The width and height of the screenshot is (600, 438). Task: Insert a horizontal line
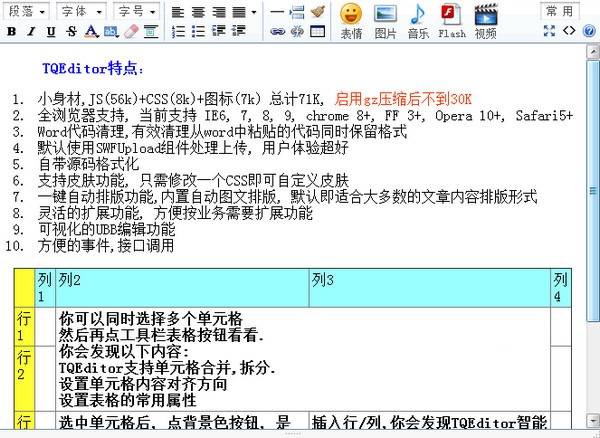[x=277, y=12]
